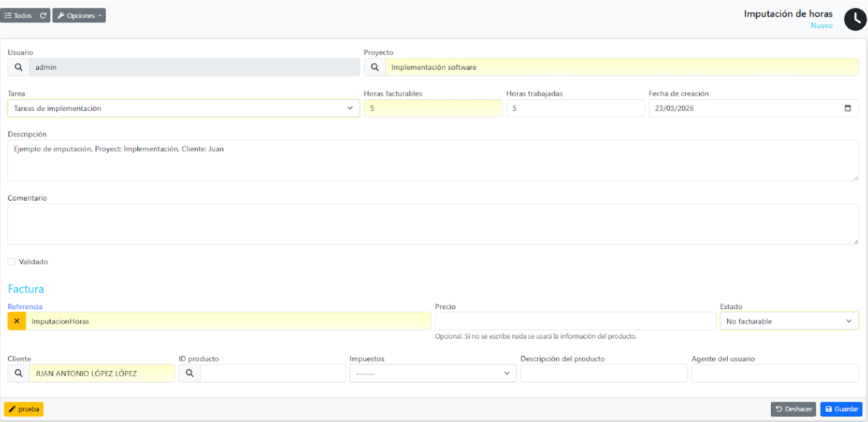The image size is (868, 422).
Task: Open the calendar picker in Fecha de creación
Action: click(x=847, y=109)
